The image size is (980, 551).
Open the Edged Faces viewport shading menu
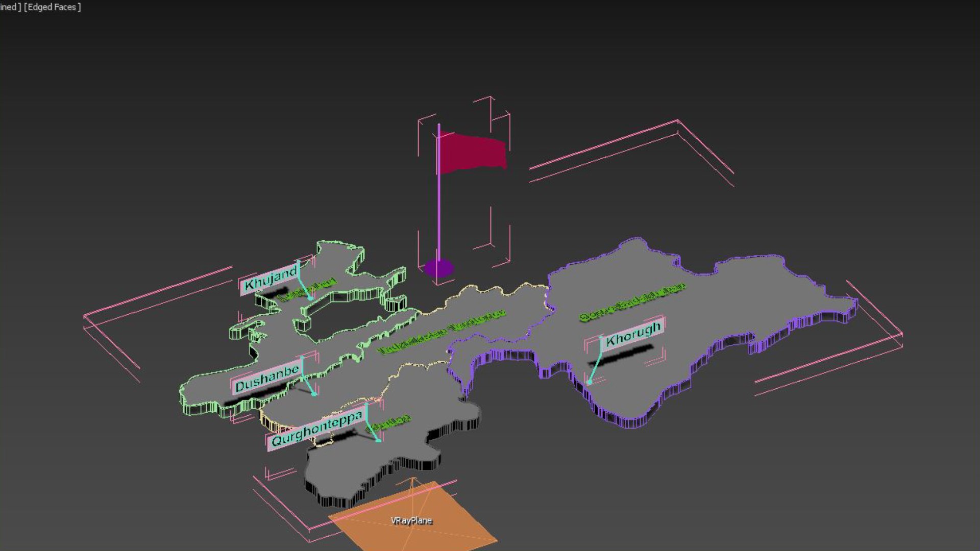point(53,7)
